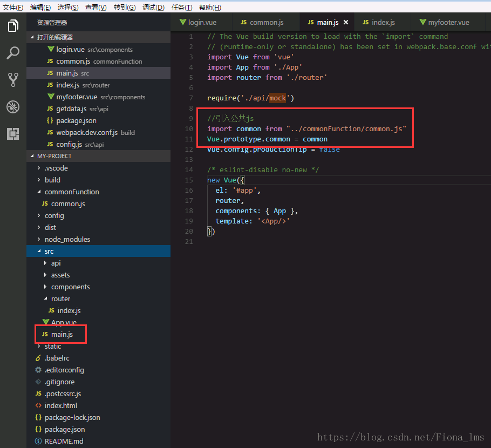Image resolution: width=491 pixels, height=448 pixels.
Task: Click the index.html file icon
Action: (x=38, y=405)
